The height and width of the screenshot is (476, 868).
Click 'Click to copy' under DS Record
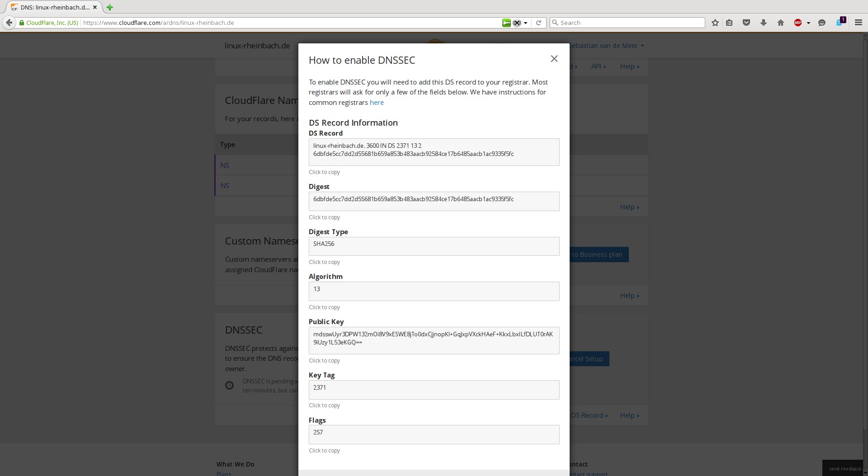[x=324, y=172]
